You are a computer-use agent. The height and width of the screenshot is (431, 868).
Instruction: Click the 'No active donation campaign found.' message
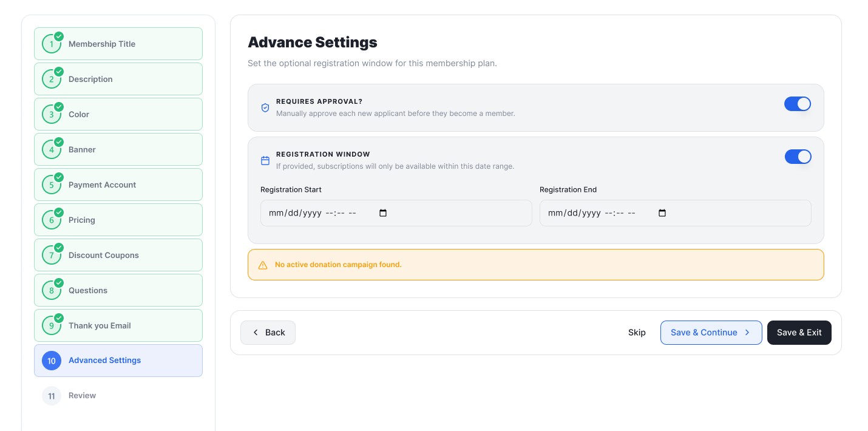[x=338, y=265]
